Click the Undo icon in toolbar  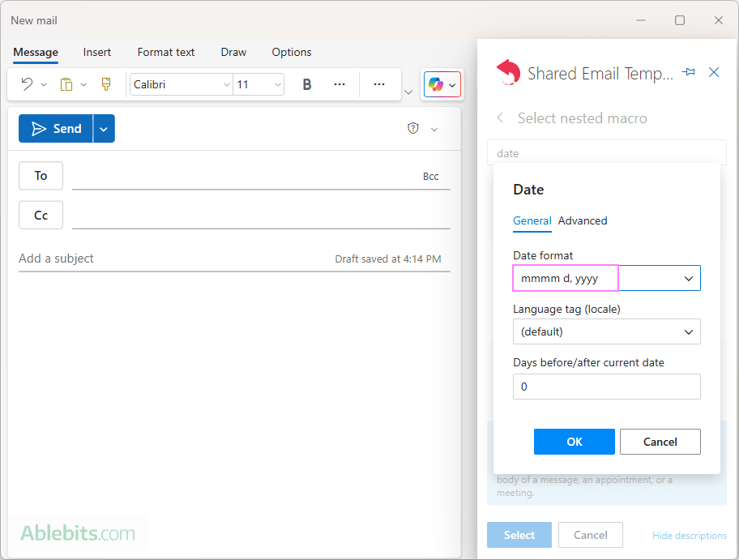[x=27, y=84]
